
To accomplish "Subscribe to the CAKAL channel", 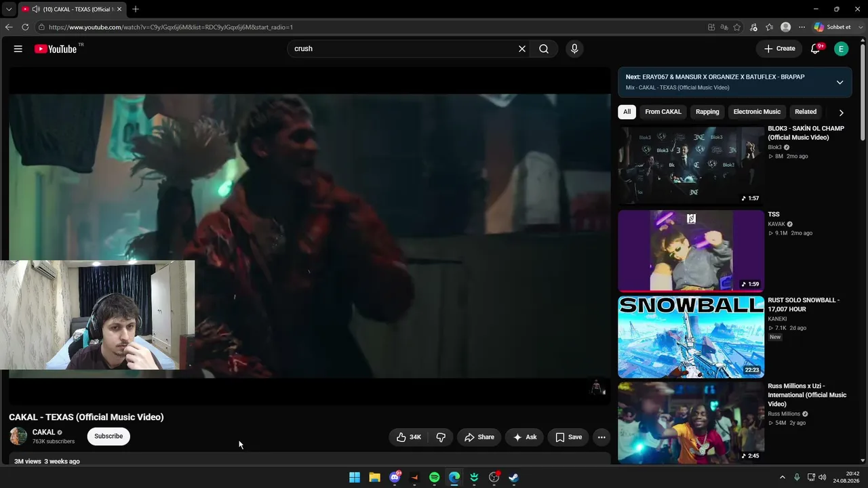I will pos(108,436).
